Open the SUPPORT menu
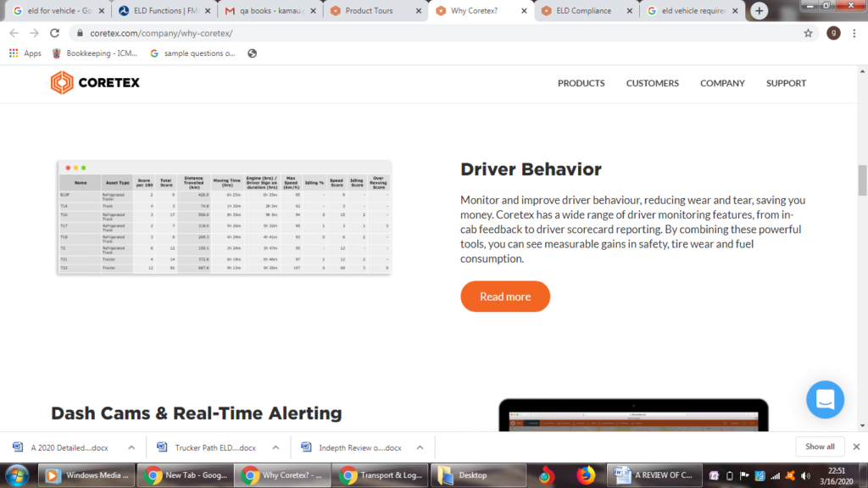Image resolution: width=868 pixels, height=488 pixels. tap(786, 83)
